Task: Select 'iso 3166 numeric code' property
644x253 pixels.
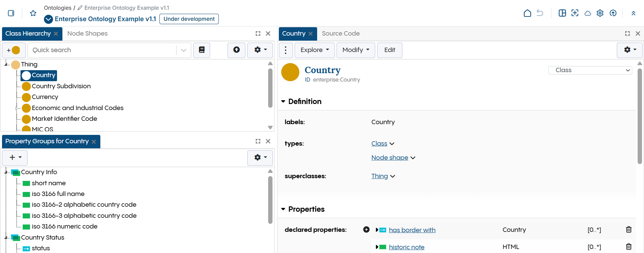Action: [x=64, y=226]
